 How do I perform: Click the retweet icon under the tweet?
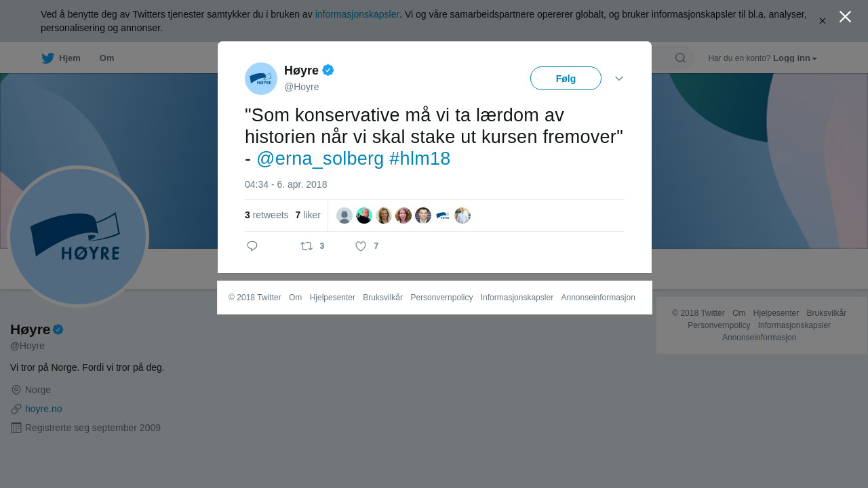pyautogui.click(x=307, y=246)
